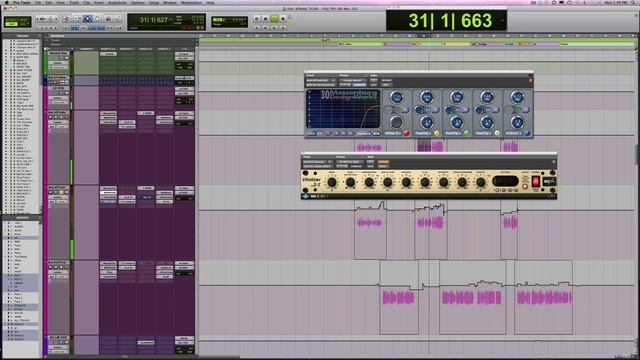Open the compressor plugin preset selector dropdown
The image size is (640, 360).
click(x=349, y=162)
